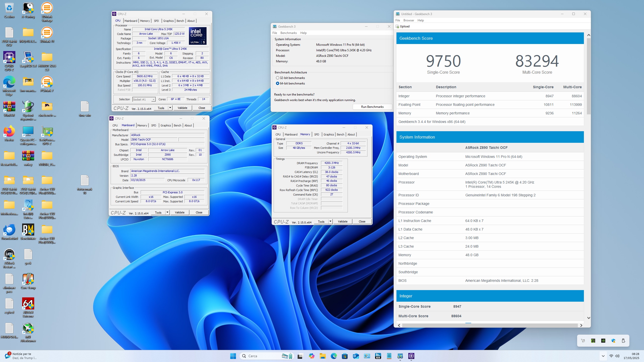Open the 'futuremark 10' file on the desktop
The height and width of the screenshot is (362, 644).
tap(85, 185)
